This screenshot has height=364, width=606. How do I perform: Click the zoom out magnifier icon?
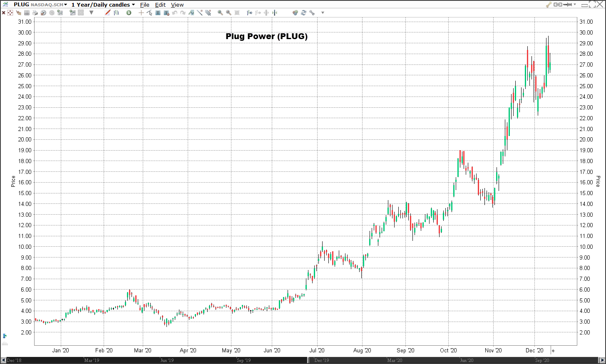[228, 13]
